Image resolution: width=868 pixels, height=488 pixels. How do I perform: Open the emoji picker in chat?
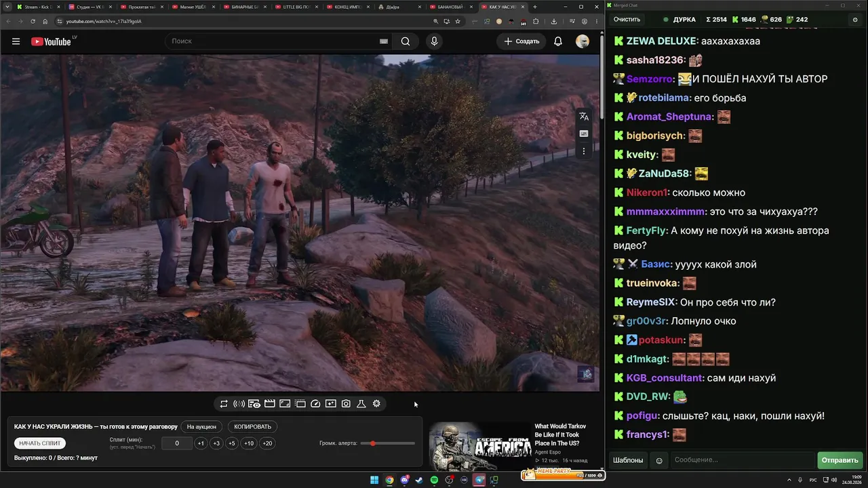[659, 461]
